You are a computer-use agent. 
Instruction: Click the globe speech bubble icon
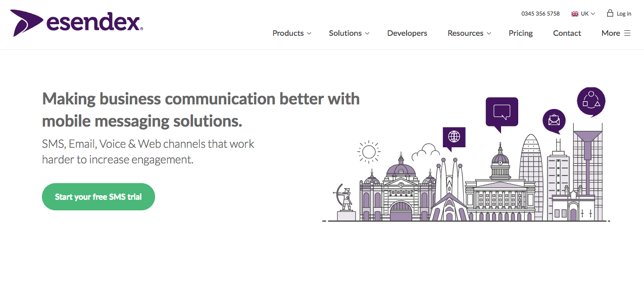(454, 137)
